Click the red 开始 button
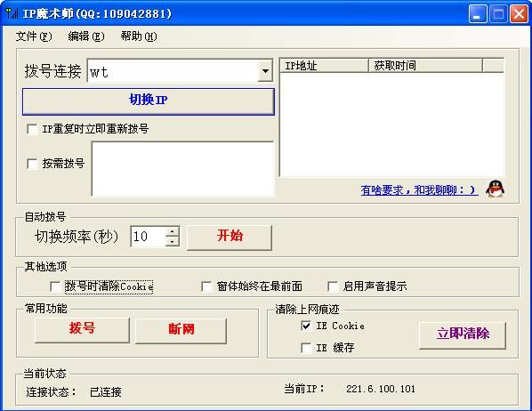 point(230,238)
